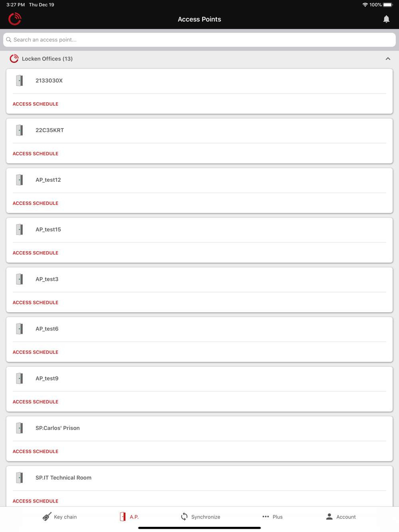Tap the door icon next to SP.Carlos' Prison

pos(19,428)
